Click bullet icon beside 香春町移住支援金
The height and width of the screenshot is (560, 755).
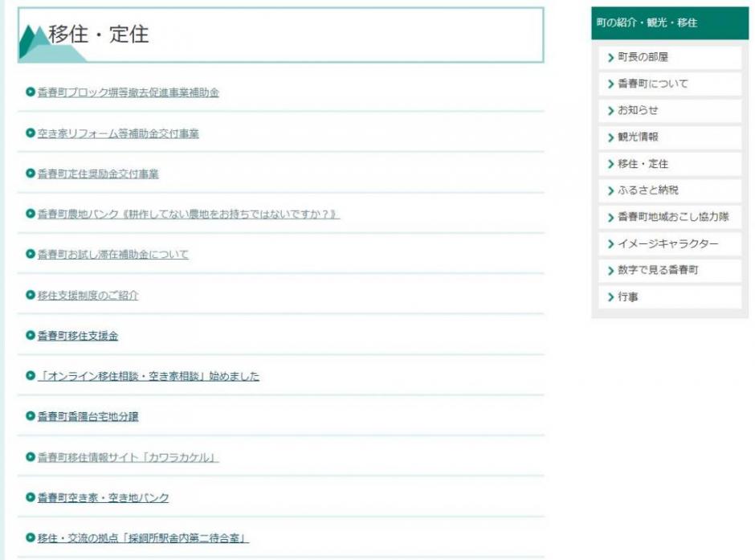tap(31, 335)
